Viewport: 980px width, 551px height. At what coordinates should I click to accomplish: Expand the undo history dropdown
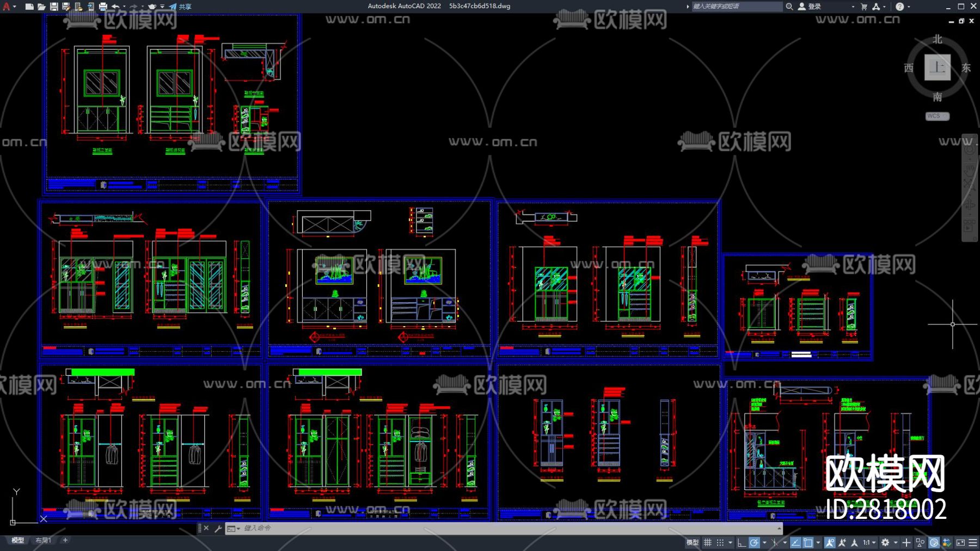124,7
